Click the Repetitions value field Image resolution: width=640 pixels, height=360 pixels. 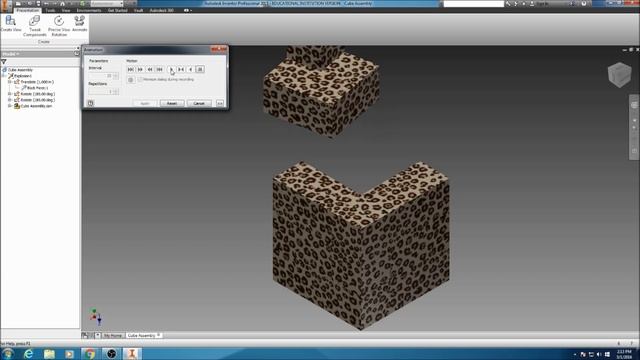[100, 91]
